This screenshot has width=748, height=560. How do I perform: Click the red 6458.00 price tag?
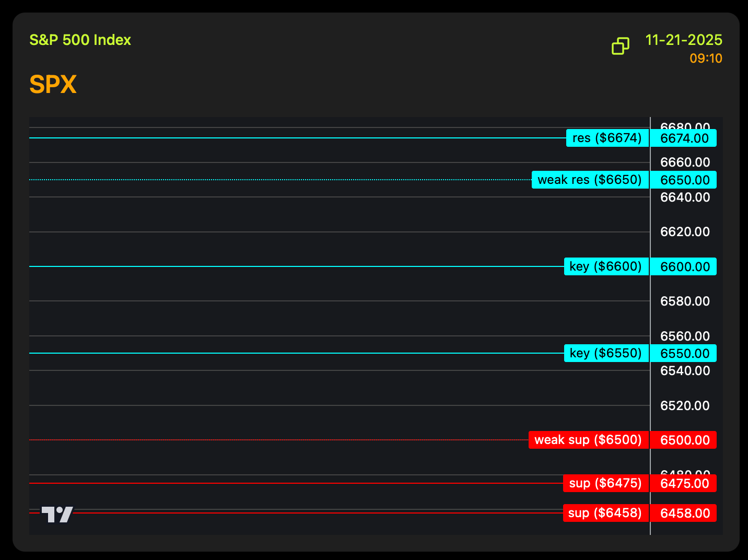pyautogui.click(x=684, y=514)
